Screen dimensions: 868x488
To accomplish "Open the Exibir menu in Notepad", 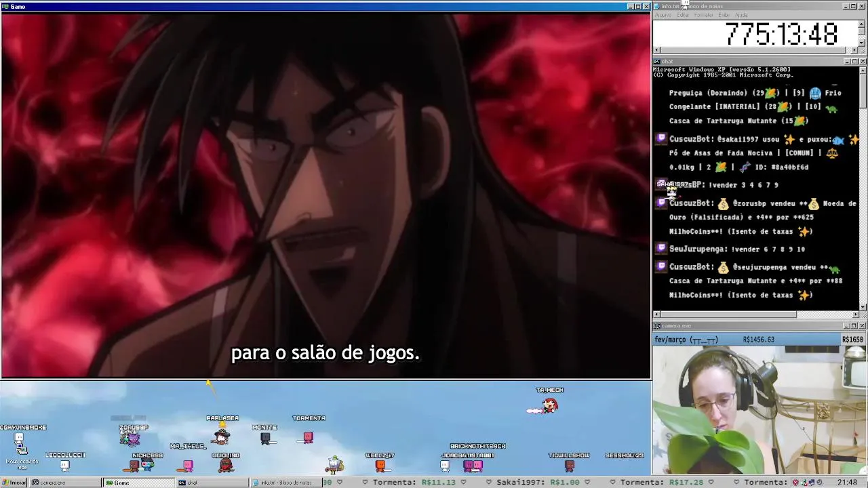I will point(724,15).
